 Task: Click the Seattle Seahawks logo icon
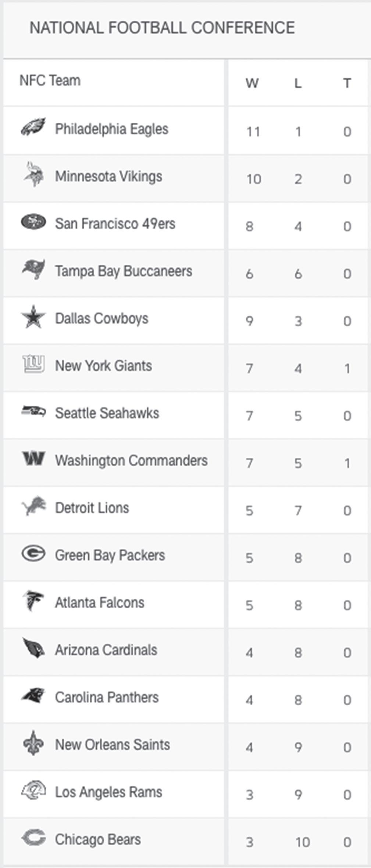coord(33,411)
